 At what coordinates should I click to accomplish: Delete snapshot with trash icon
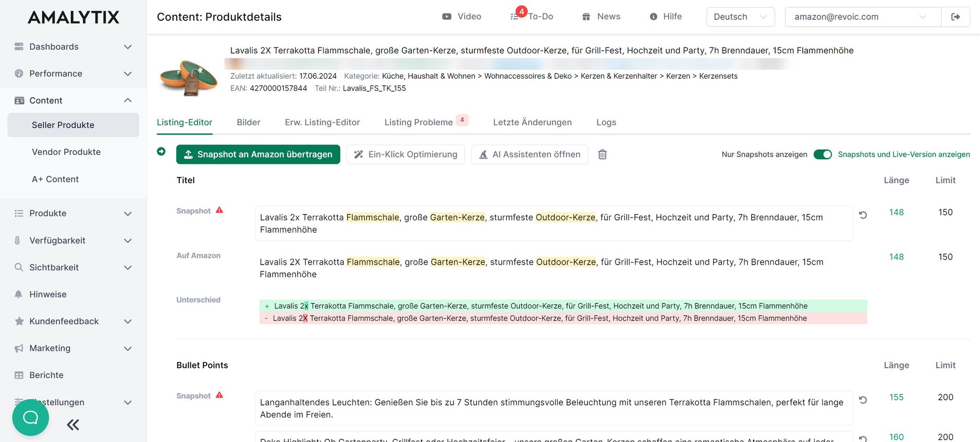pyautogui.click(x=603, y=154)
